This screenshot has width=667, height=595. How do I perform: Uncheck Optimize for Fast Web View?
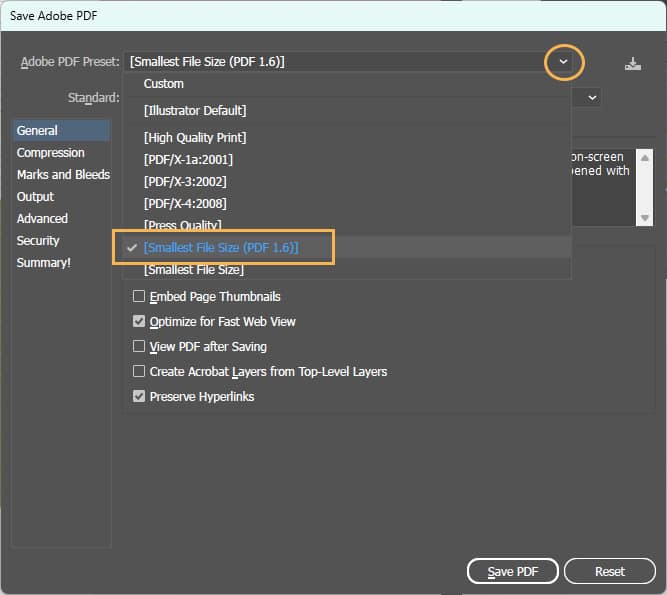coord(139,322)
